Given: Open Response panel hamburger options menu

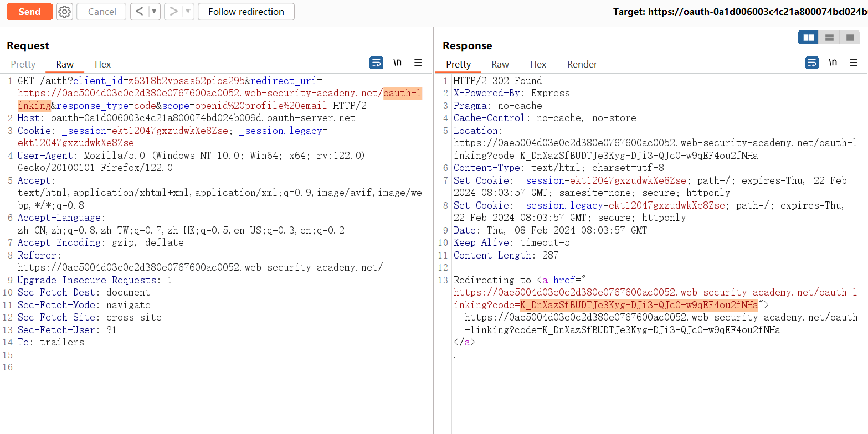Looking at the screenshot, I should [x=854, y=63].
